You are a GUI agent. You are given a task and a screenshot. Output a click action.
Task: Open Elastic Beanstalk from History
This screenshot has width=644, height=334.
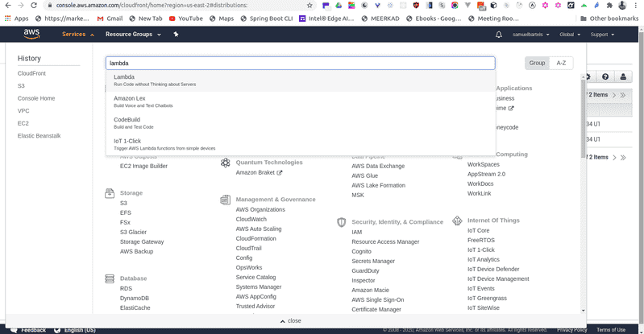(39, 136)
